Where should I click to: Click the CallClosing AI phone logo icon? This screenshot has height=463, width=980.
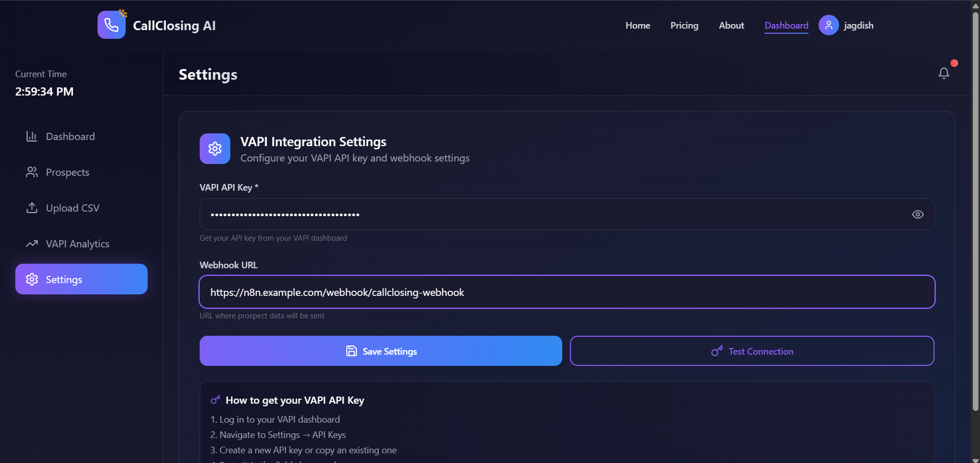[x=111, y=25]
